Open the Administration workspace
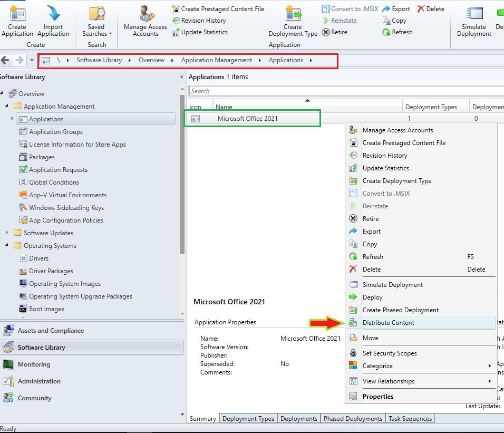Image resolution: width=504 pixels, height=433 pixels. [92, 381]
